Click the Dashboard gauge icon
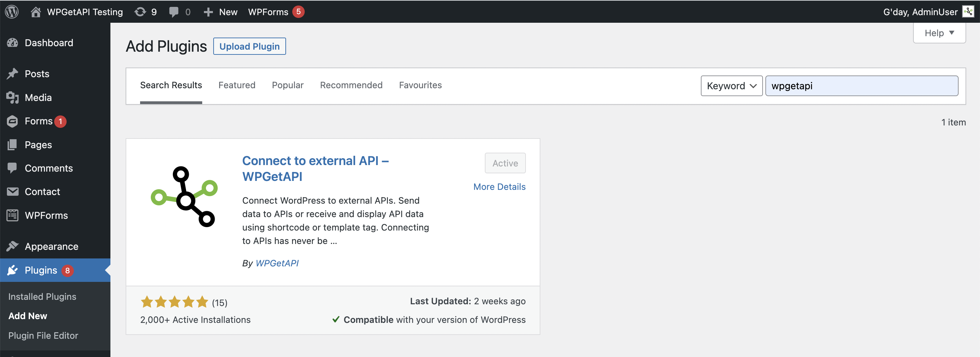This screenshot has width=980, height=357. (x=12, y=43)
